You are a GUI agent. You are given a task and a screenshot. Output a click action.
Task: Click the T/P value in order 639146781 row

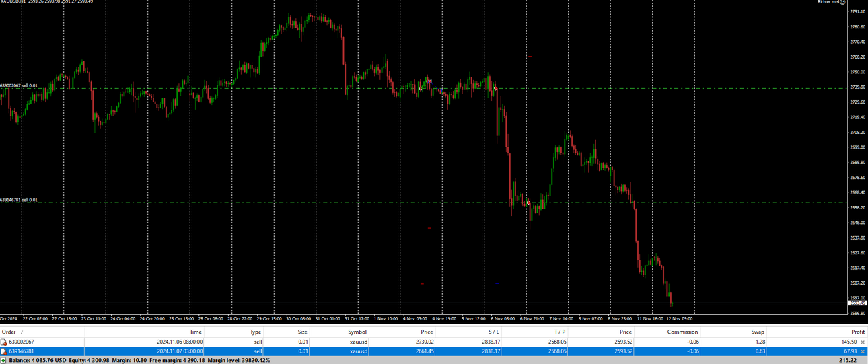558,351
